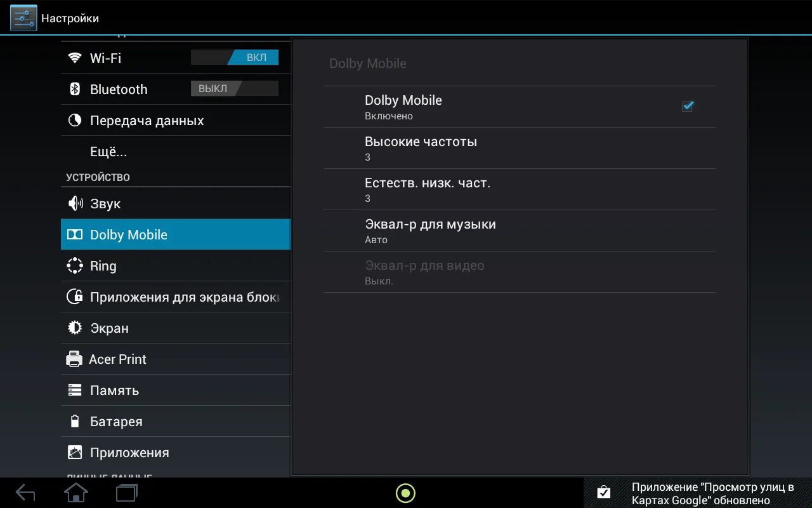The height and width of the screenshot is (508, 812).
Task: Open Память storage settings
Action: (x=176, y=390)
